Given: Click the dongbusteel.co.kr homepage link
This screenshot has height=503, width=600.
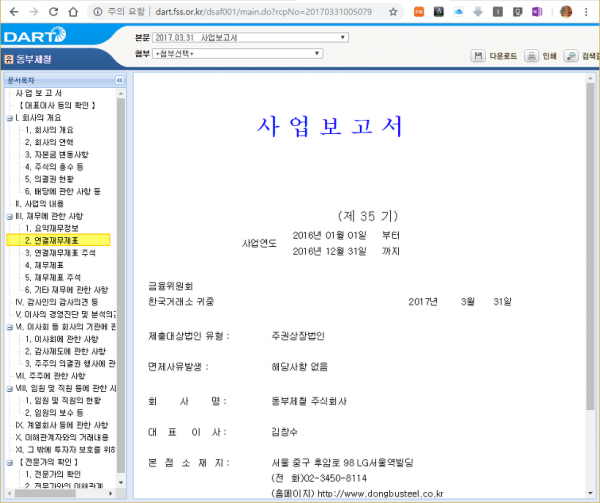Looking at the screenshot, I should (x=380, y=493).
